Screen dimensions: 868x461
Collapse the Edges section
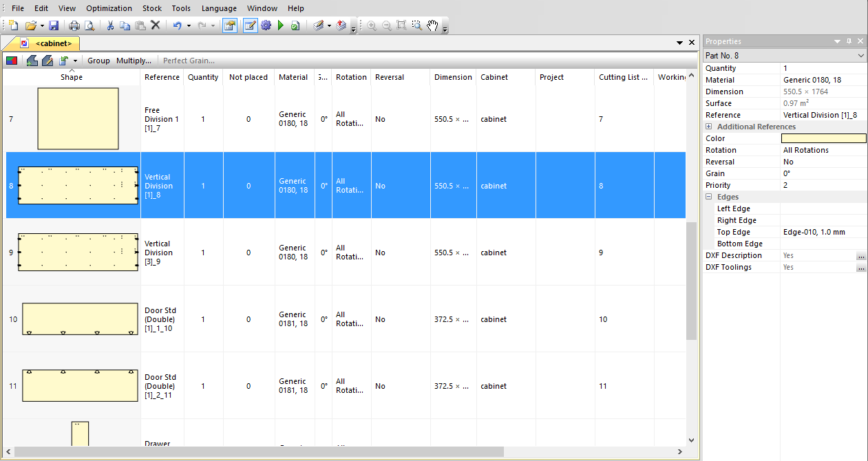point(709,197)
